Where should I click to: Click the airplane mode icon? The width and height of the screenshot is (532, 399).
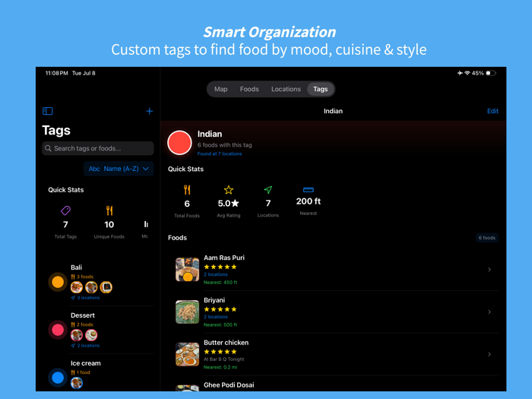click(x=460, y=73)
